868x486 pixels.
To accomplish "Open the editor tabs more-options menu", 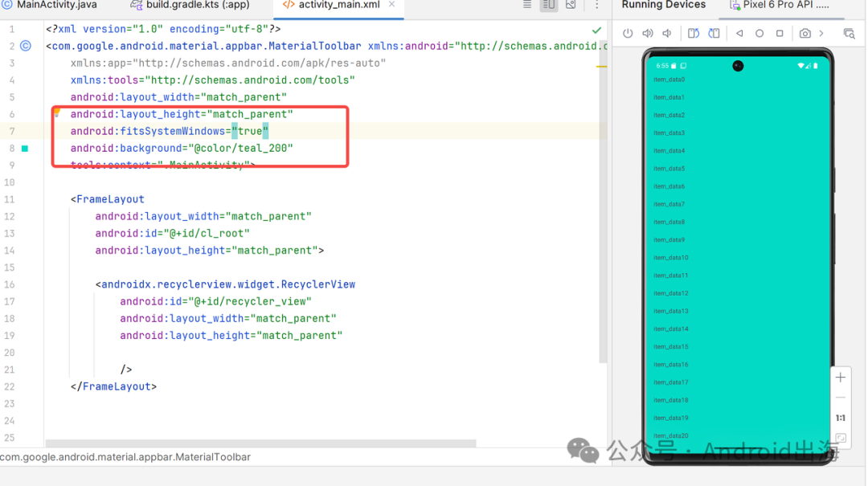I will tap(596, 5).
